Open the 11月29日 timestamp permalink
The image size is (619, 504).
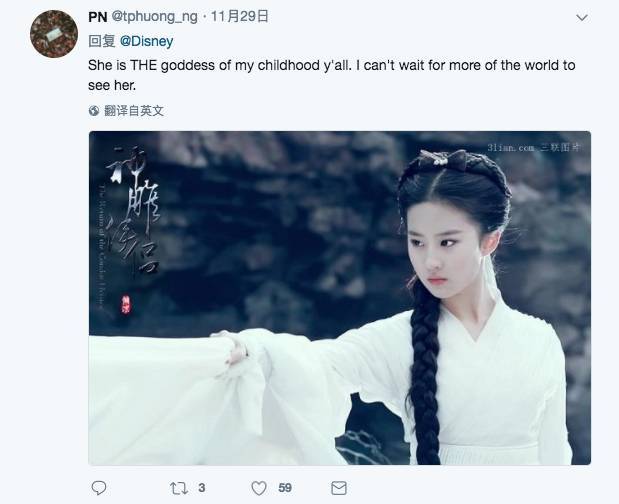coord(240,17)
